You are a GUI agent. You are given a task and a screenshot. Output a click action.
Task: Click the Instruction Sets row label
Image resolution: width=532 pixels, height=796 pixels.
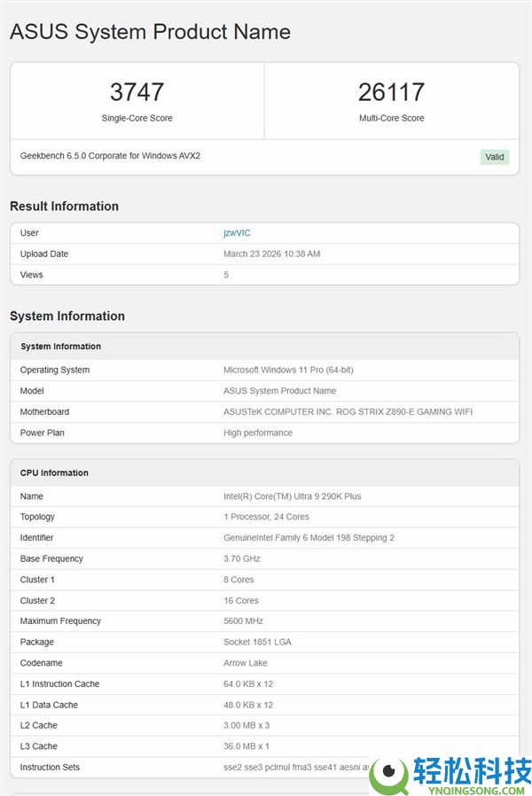50,767
